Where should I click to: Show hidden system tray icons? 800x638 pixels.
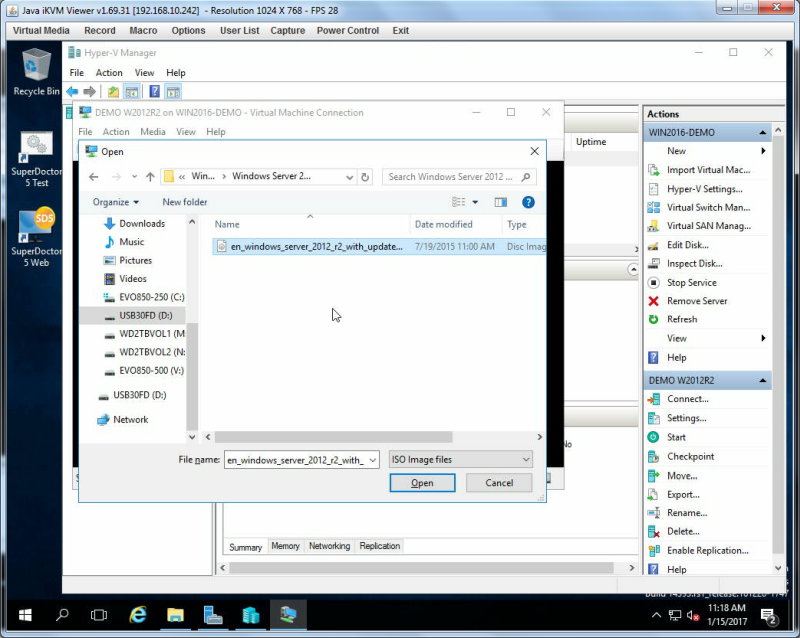tap(656, 616)
